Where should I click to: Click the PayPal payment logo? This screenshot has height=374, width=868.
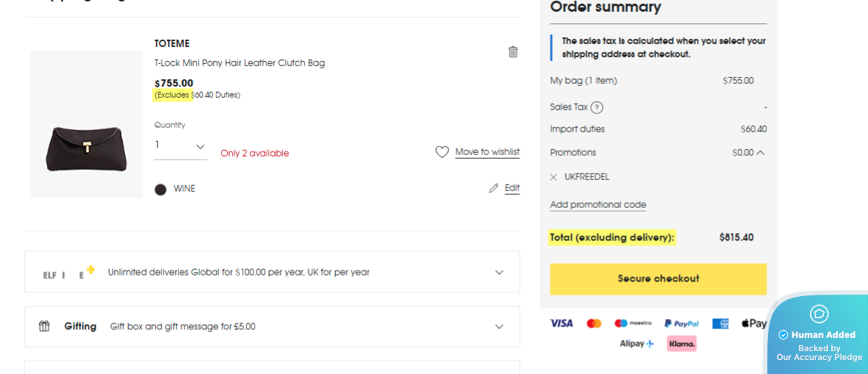(x=681, y=323)
